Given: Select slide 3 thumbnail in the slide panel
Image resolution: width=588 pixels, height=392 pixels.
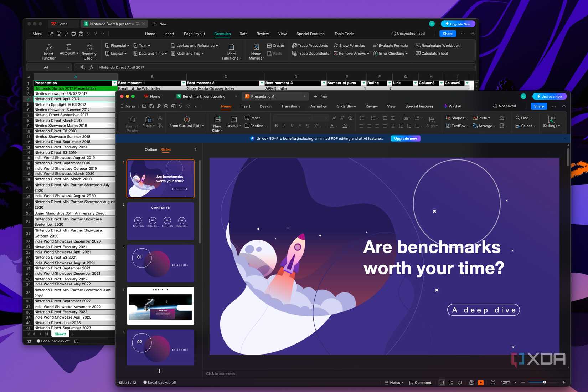Looking at the screenshot, I should [x=160, y=263].
